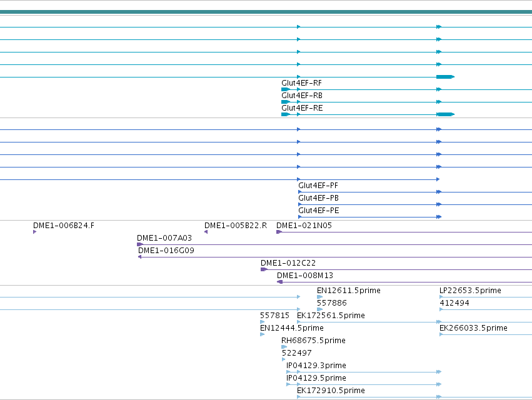The width and height of the screenshot is (532, 400).
Task: Click the first exon block under Glut4EF-RB
Action: 285,102
